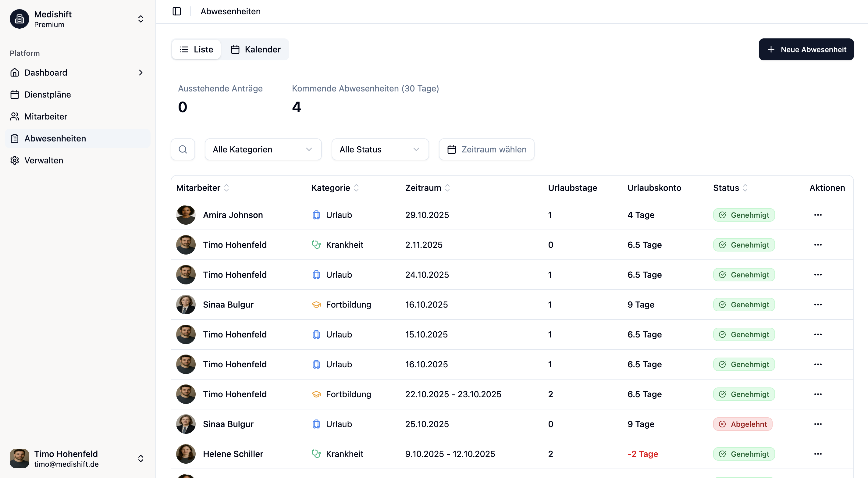This screenshot has height=478, width=868.
Task: Open actions menu for Amira Johnson
Action: (x=818, y=215)
